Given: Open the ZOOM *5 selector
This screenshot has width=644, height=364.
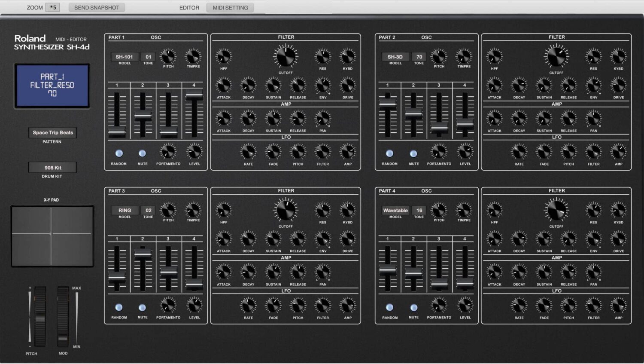Looking at the screenshot, I should tap(53, 7).
